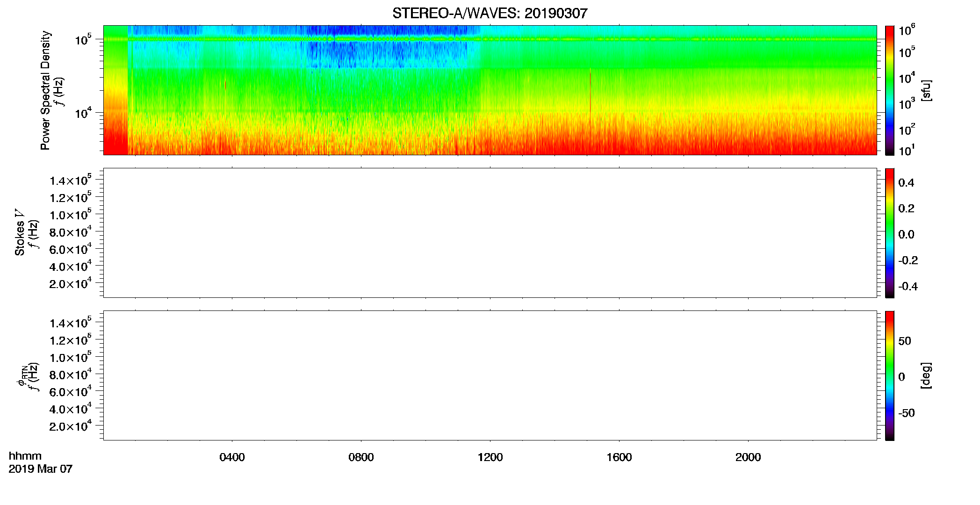Click the -0.2 tick label on Stokes color bar

click(x=908, y=260)
